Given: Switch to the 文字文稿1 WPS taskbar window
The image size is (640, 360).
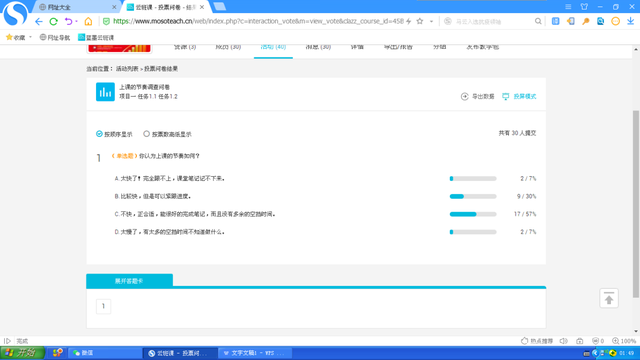Looking at the screenshot, I should click(255, 353).
